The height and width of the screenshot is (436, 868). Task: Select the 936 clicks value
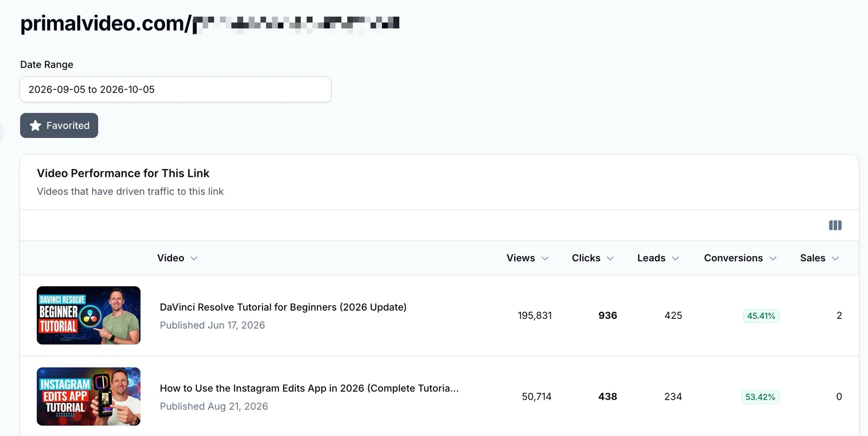(608, 316)
